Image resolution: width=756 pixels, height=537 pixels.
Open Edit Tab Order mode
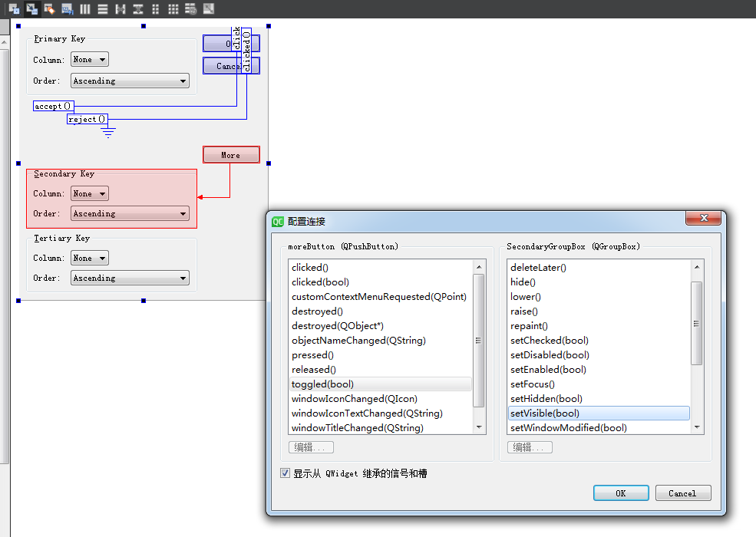(68, 8)
